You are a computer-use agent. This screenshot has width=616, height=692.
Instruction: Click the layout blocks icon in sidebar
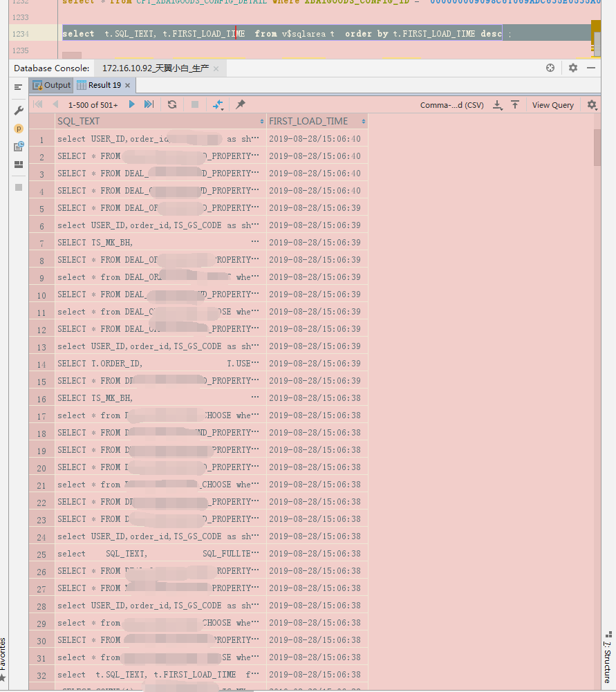coord(19,165)
